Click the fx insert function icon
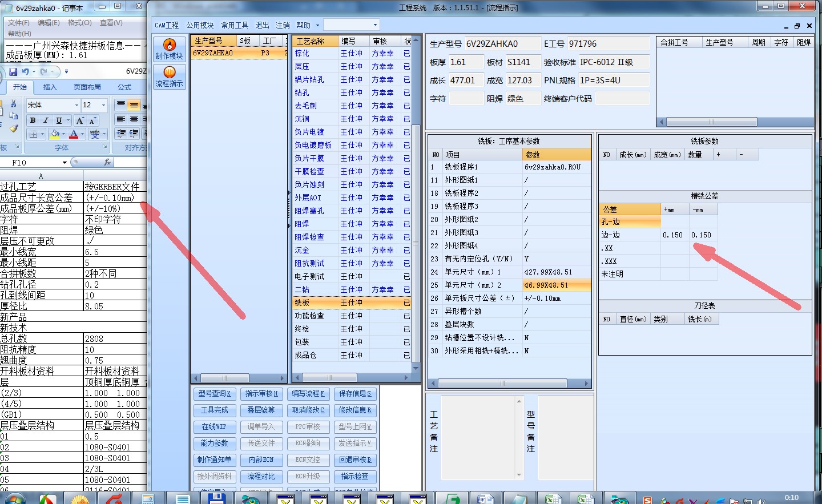The height and width of the screenshot is (504, 822). [107, 162]
